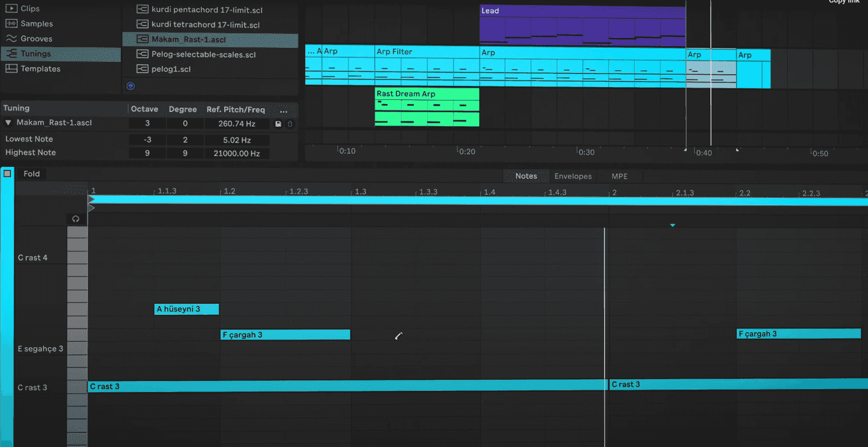The height and width of the screenshot is (447, 868).
Task: Open the tuning options ellipsis menu
Action: (284, 110)
